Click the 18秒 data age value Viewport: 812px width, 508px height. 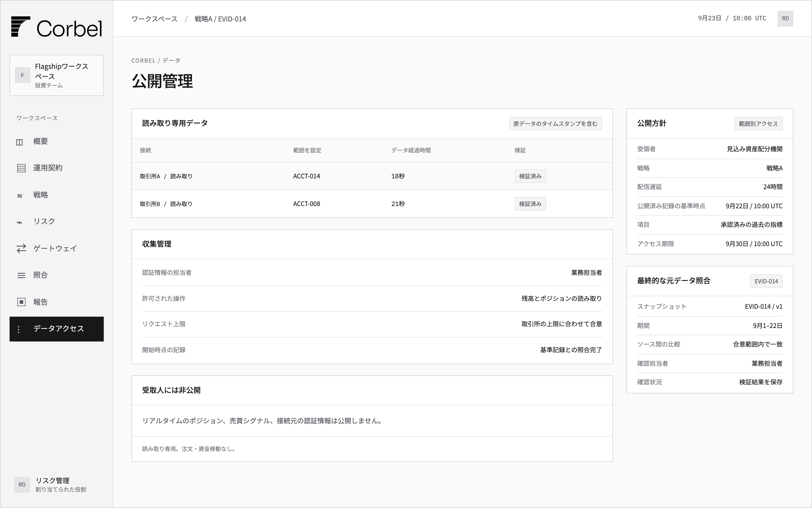click(398, 176)
